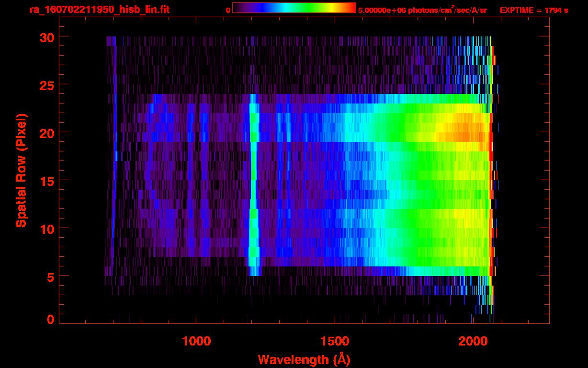Select the 1500 wavelength tick label
Viewport: 588px width, 368px height.
(x=334, y=341)
